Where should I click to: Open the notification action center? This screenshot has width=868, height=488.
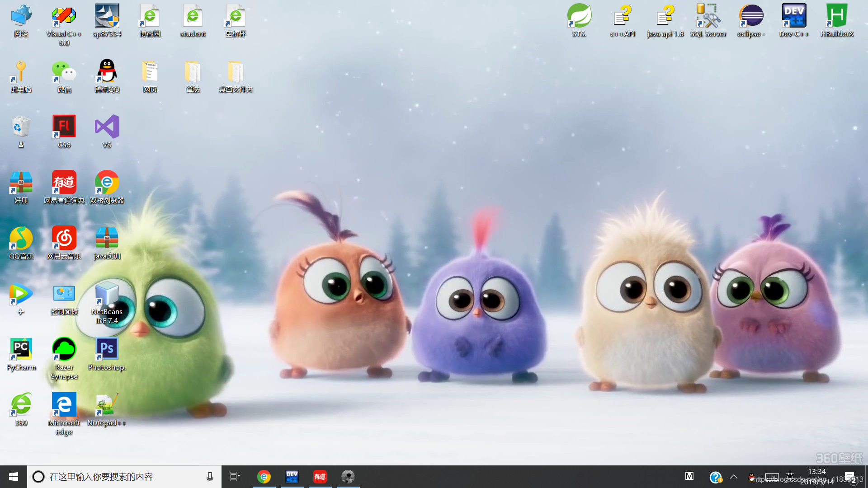[850, 477]
